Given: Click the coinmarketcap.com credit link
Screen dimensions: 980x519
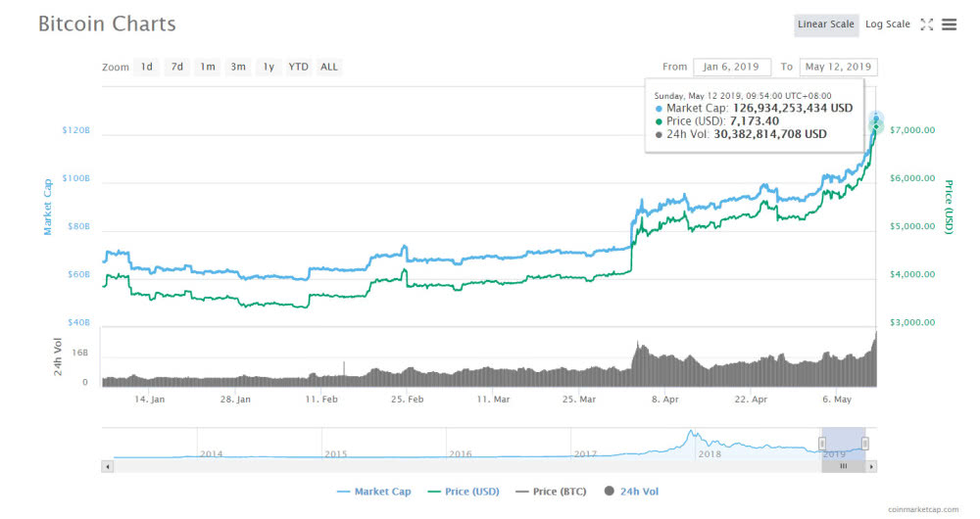Looking at the screenshot, I should coord(922,509).
